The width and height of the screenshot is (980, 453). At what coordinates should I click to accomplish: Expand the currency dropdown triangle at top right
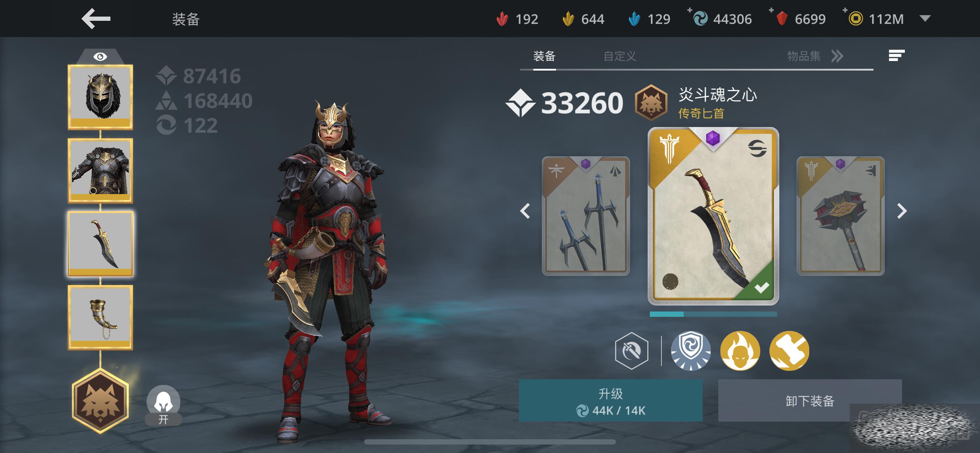coord(925,18)
